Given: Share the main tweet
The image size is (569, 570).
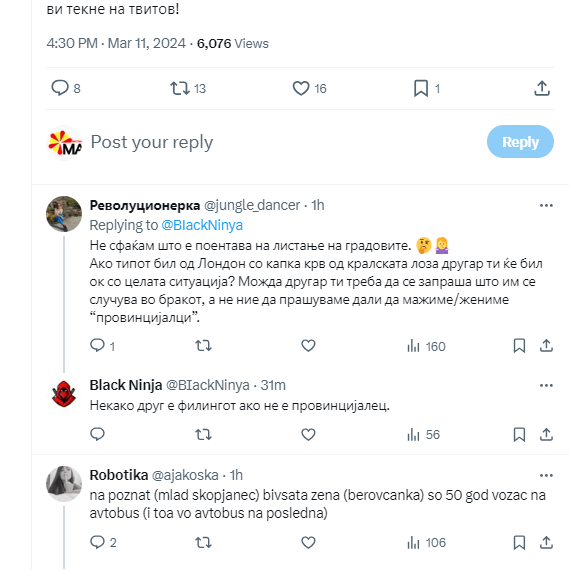Looking at the screenshot, I should (x=542, y=88).
